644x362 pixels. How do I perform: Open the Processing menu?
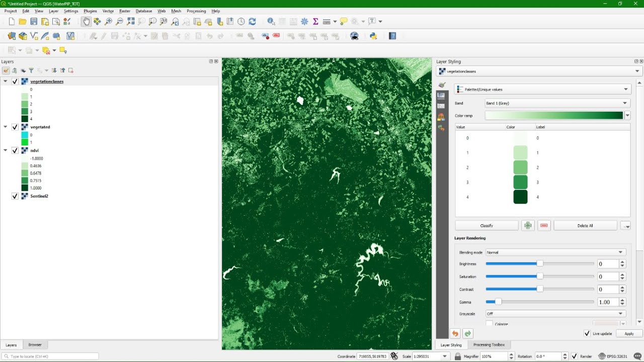coord(196,11)
